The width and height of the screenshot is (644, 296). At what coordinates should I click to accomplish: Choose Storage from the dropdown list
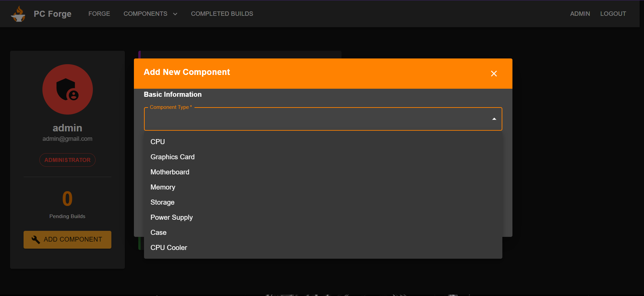(162, 202)
